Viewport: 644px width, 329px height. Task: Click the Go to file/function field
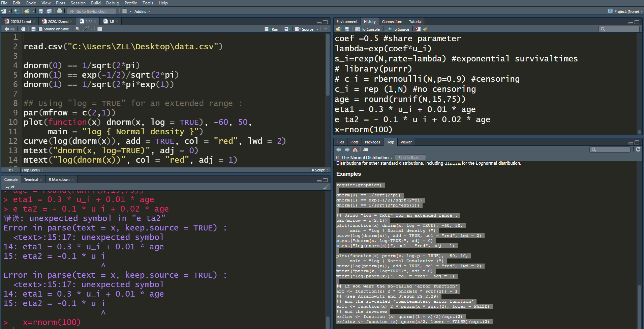pos(92,11)
